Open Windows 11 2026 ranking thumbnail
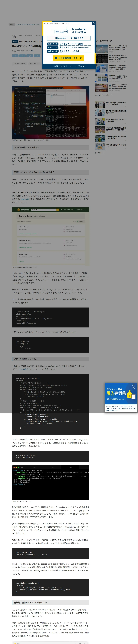The width and height of the screenshot is (138, 644). [101, 68]
